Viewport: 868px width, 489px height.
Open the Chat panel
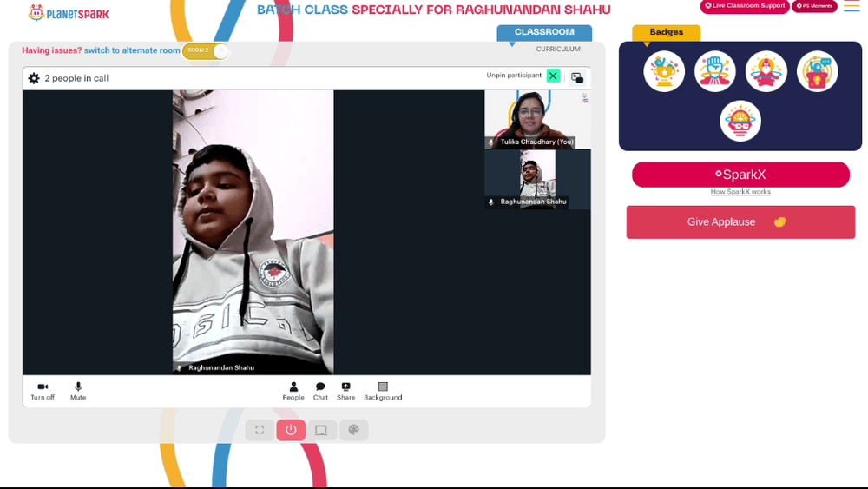[x=320, y=391]
